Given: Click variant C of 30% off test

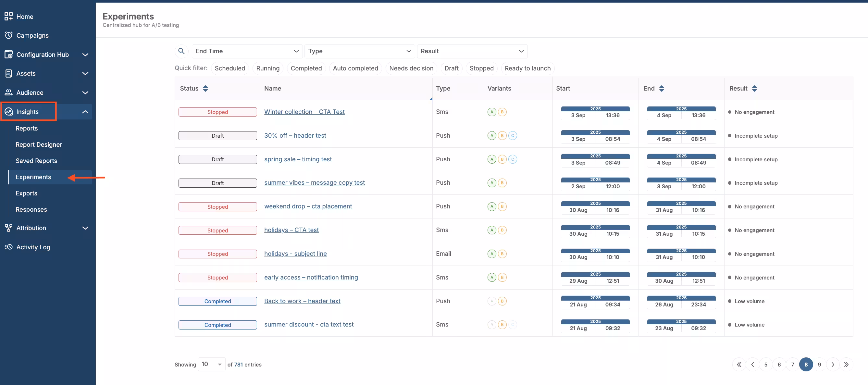Looking at the screenshot, I should [512, 136].
